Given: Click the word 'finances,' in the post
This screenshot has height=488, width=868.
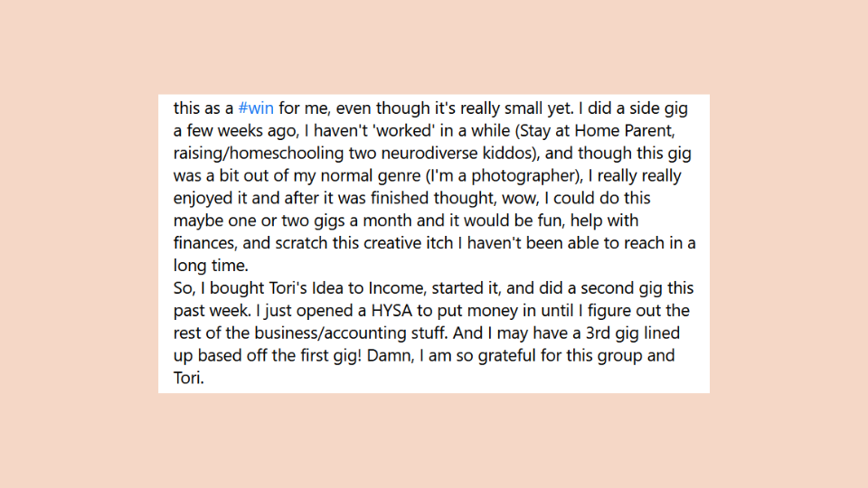Looking at the screenshot, I should point(204,243).
